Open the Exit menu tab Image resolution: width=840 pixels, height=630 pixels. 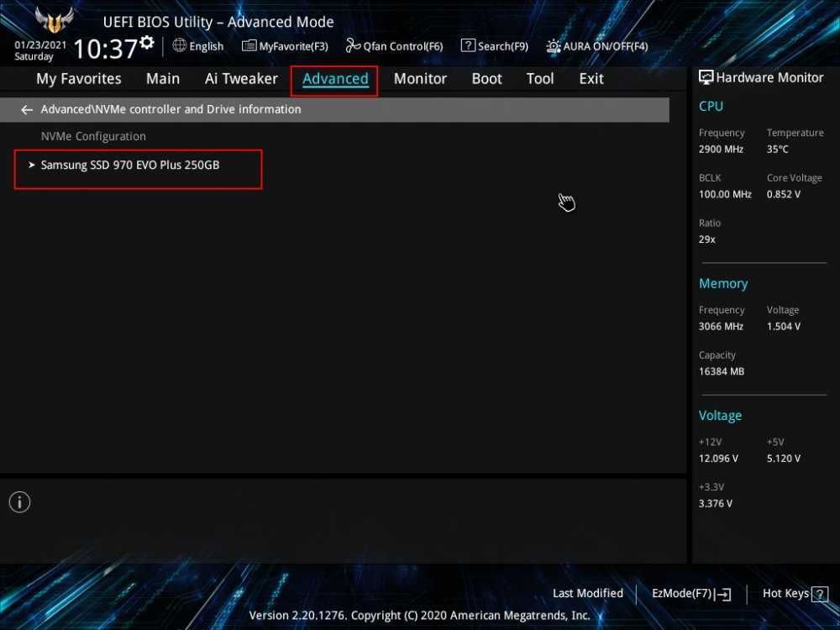tap(591, 79)
